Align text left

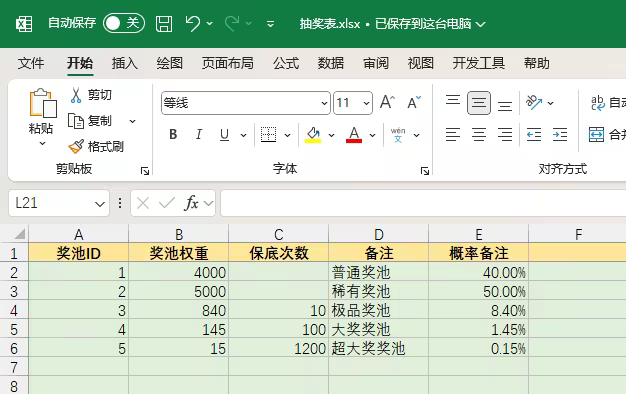(453, 135)
